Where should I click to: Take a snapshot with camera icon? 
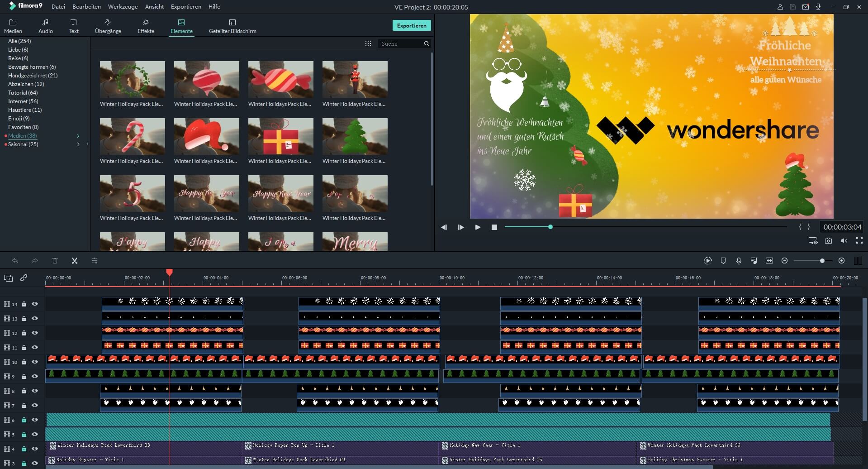pyautogui.click(x=828, y=241)
